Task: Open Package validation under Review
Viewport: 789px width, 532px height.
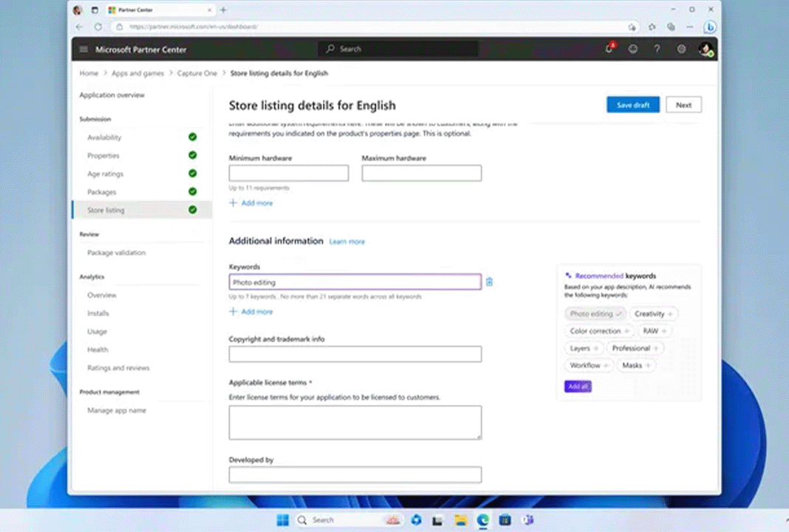Action: tap(116, 252)
